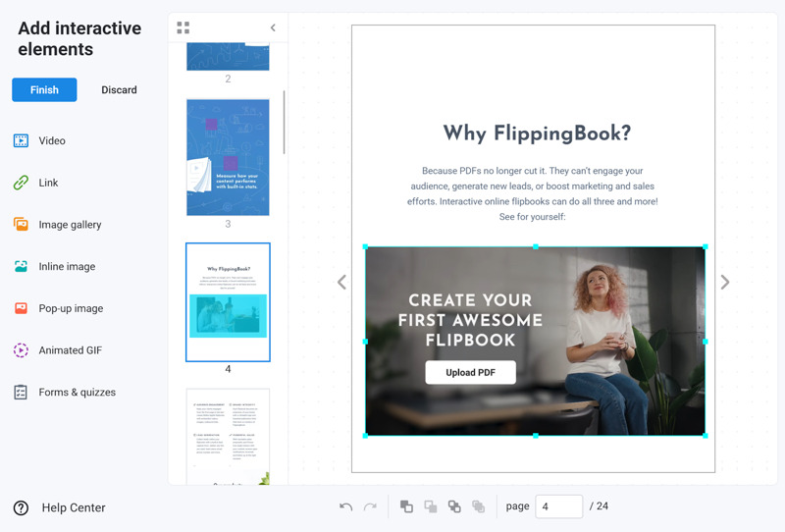785x532 pixels.
Task: Open the Help Center question mark icon
Action: tap(21, 508)
